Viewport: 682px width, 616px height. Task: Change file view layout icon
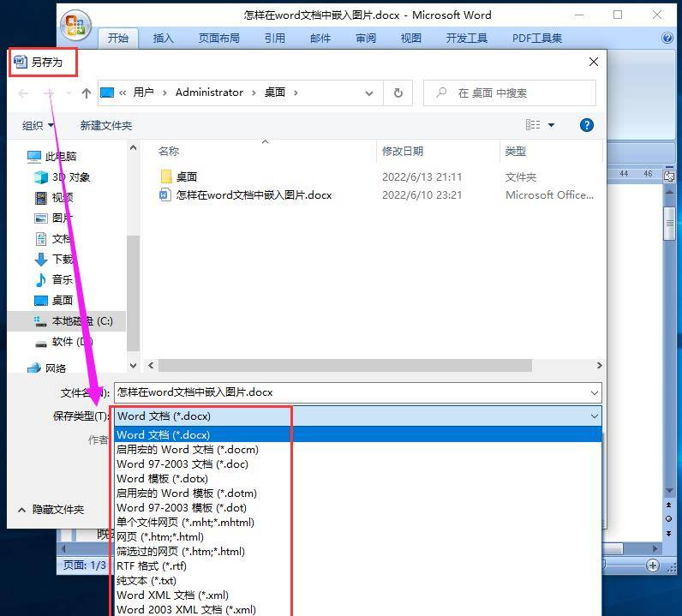(533, 125)
